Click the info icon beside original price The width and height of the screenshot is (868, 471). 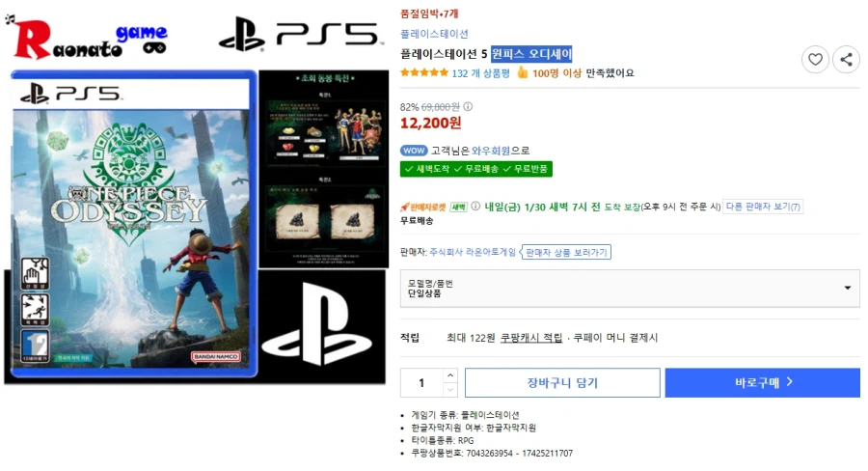(x=468, y=106)
